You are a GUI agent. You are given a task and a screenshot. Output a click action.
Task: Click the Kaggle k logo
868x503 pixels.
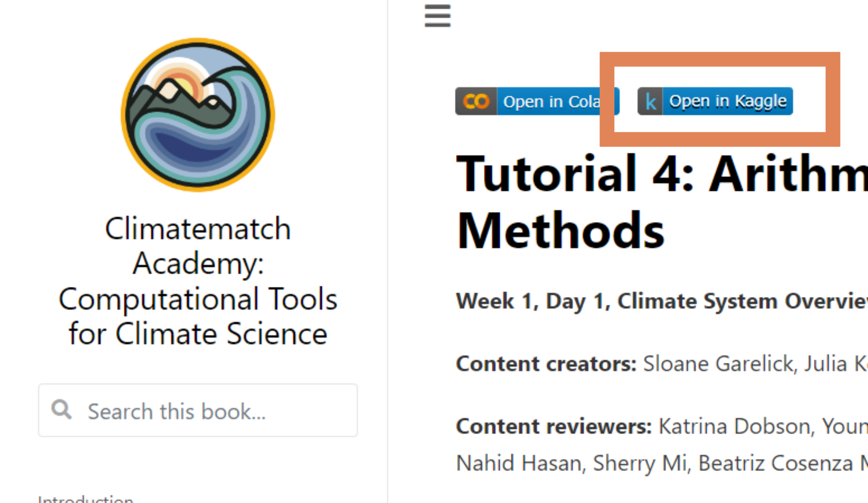pos(650,101)
